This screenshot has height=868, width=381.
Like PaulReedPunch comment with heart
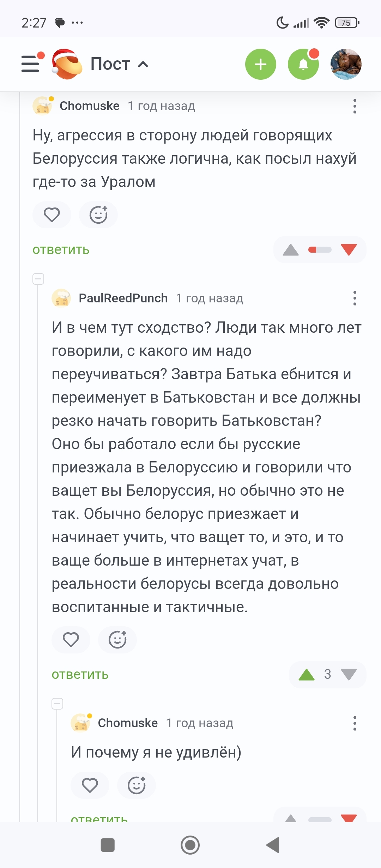tap(71, 639)
